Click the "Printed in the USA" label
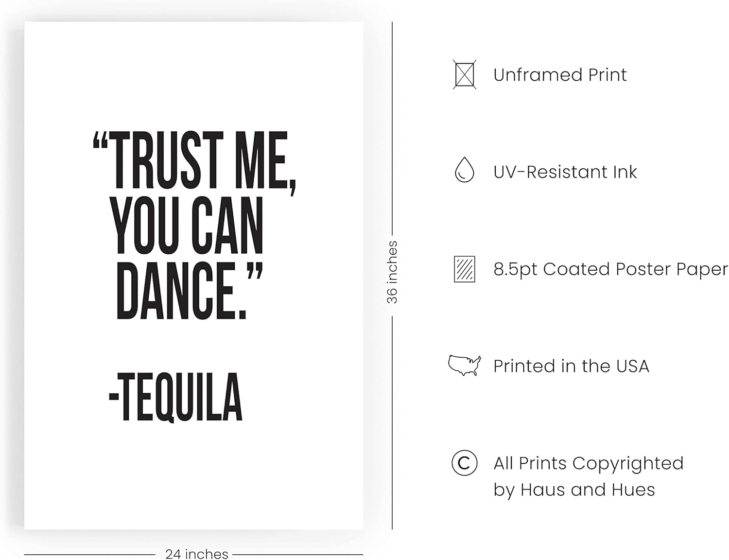 coord(571,366)
